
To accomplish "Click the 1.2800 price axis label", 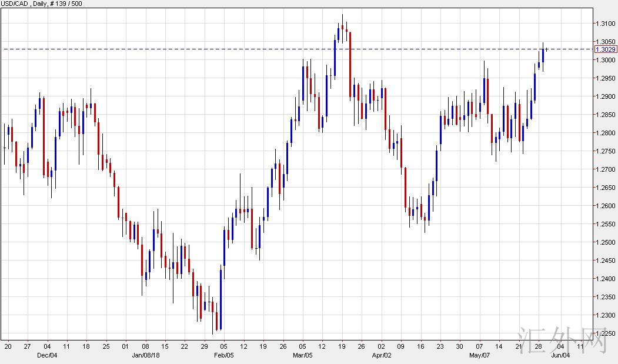I will (604, 133).
